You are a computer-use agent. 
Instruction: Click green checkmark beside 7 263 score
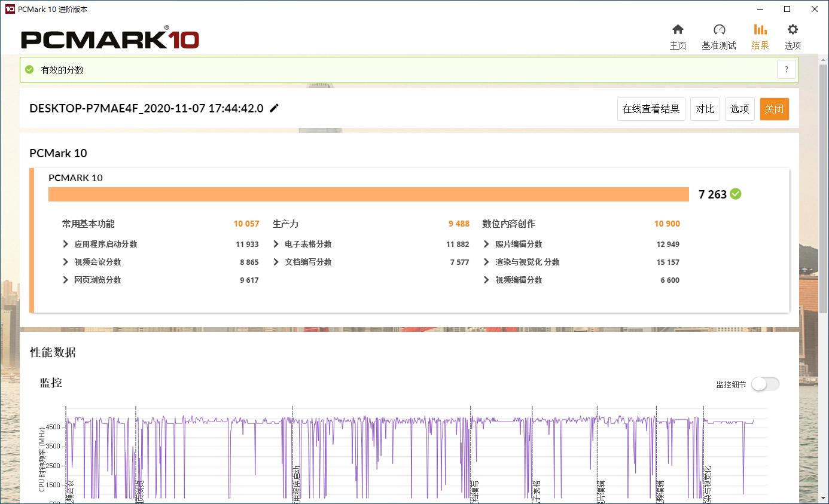coord(736,194)
